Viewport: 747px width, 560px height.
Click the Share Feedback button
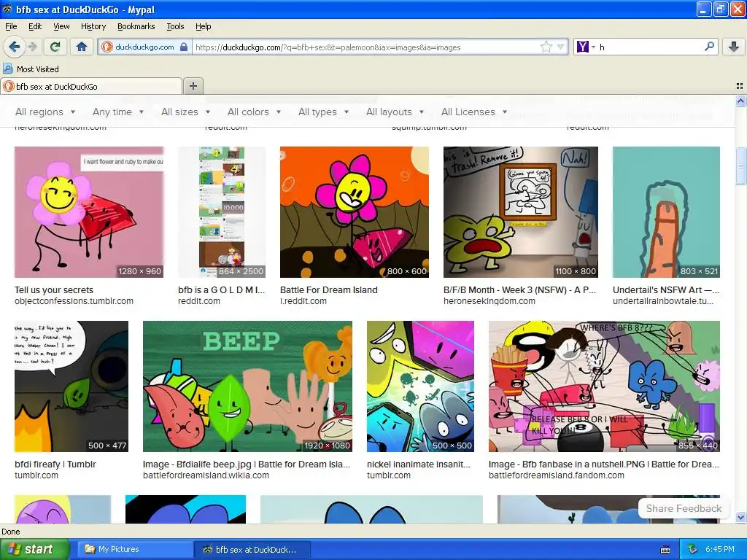[x=684, y=508]
